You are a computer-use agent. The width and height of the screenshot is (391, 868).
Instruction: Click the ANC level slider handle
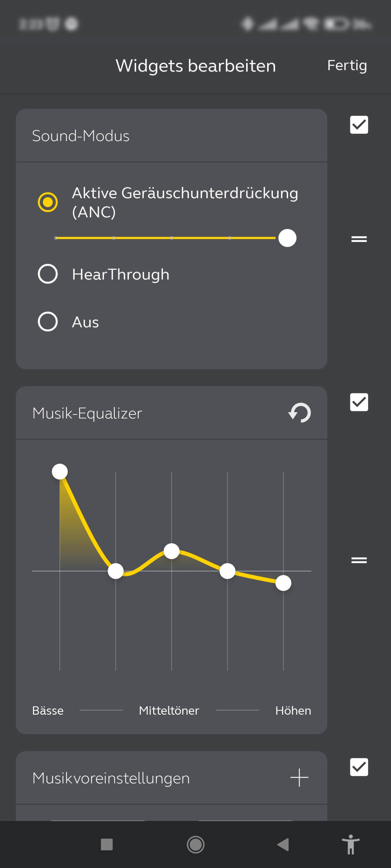[287, 238]
